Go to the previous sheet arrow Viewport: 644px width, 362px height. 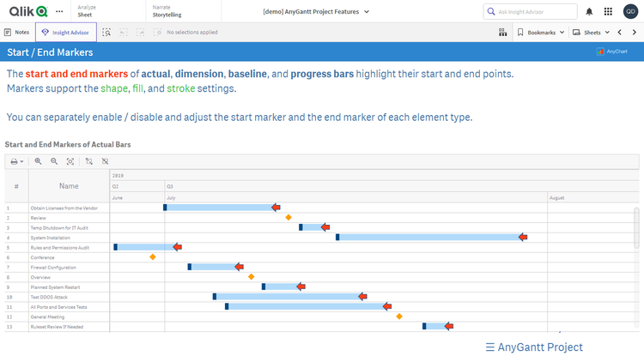pyautogui.click(x=620, y=32)
